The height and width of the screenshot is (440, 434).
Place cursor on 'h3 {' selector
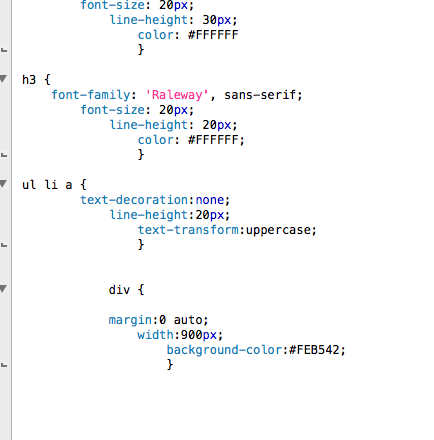(36, 80)
